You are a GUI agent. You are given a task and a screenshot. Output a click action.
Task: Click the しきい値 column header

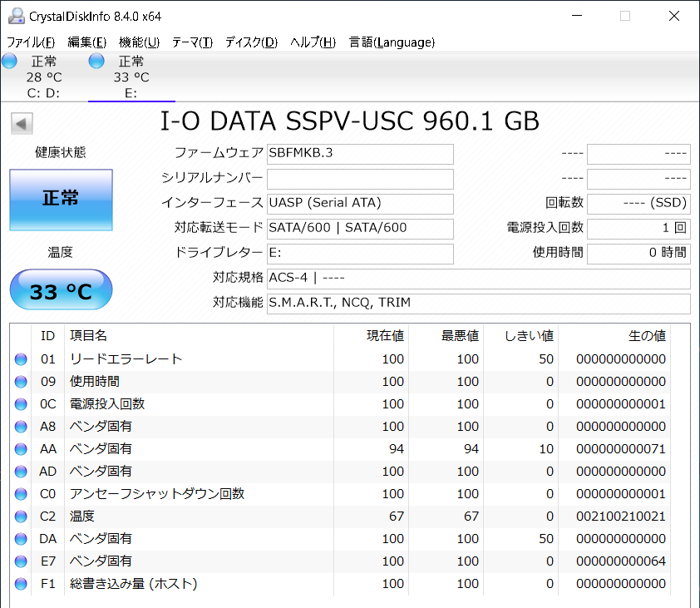[521, 336]
